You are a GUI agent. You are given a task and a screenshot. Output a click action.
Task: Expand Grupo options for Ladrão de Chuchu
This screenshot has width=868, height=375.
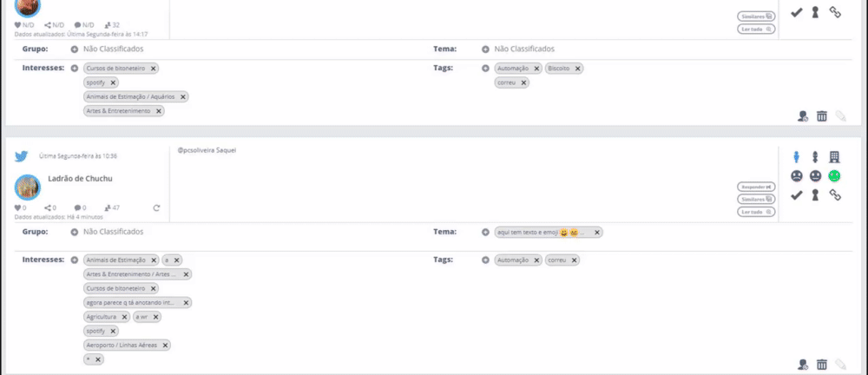click(x=75, y=233)
